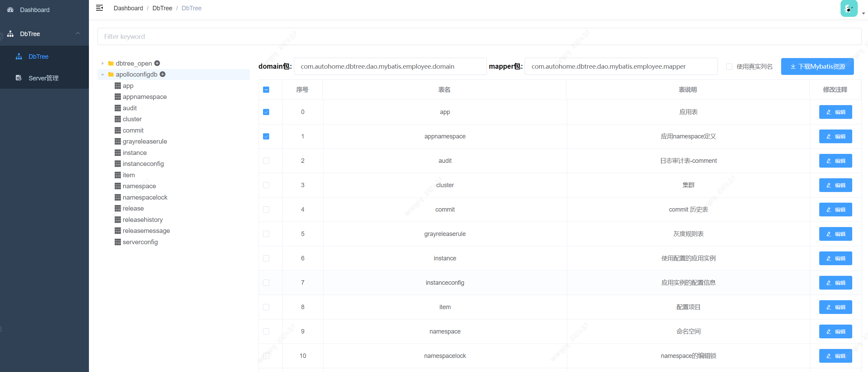This screenshot has width=868, height=372.
Task: Click 下载Mybatis资源 download button
Action: [x=817, y=67]
